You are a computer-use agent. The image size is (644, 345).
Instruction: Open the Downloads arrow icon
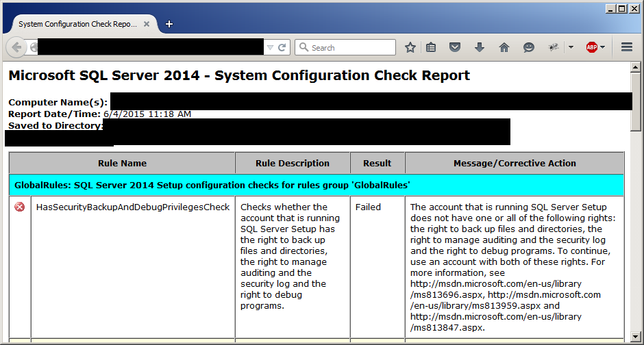pyautogui.click(x=480, y=48)
